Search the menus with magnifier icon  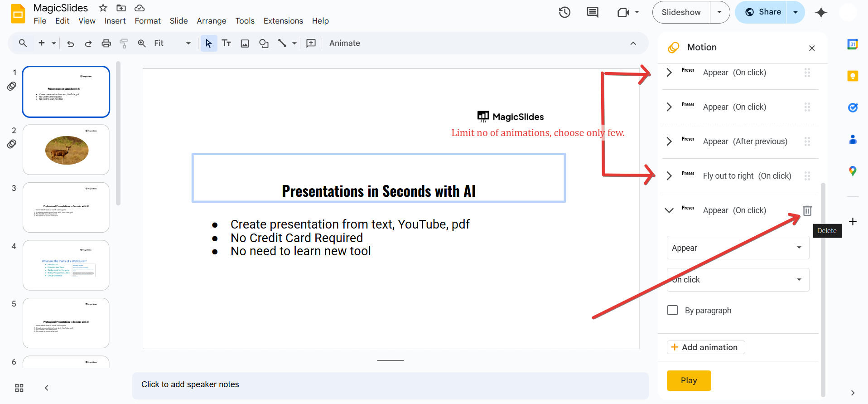tap(23, 43)
